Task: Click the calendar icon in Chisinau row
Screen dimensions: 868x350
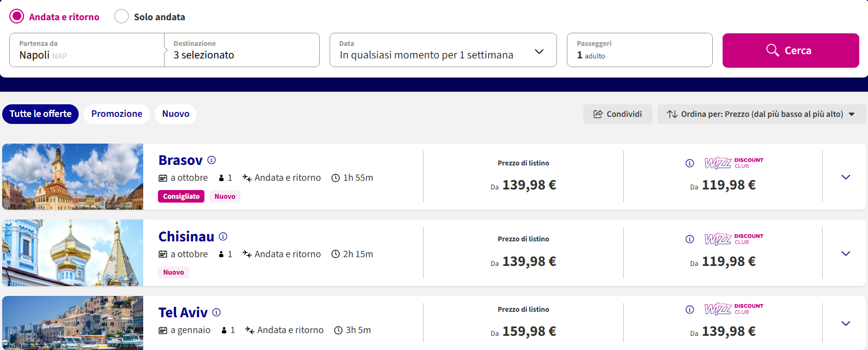Action: click(163, 254)
